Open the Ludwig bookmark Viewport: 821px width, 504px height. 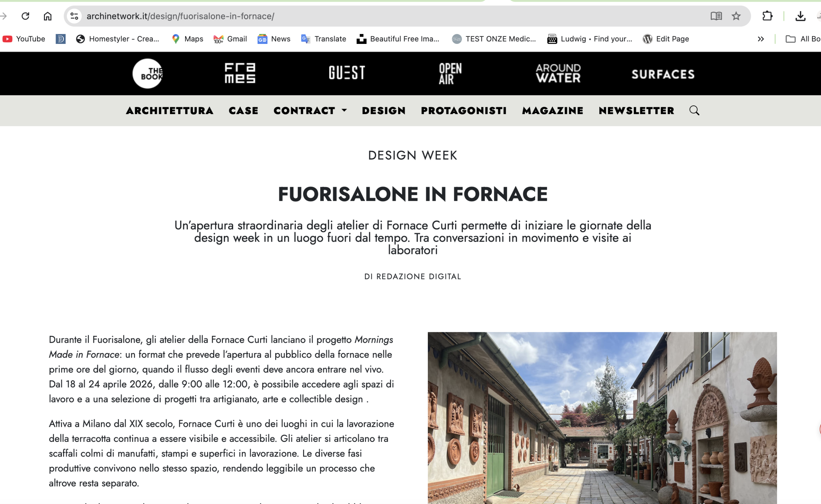click(590, 39)
